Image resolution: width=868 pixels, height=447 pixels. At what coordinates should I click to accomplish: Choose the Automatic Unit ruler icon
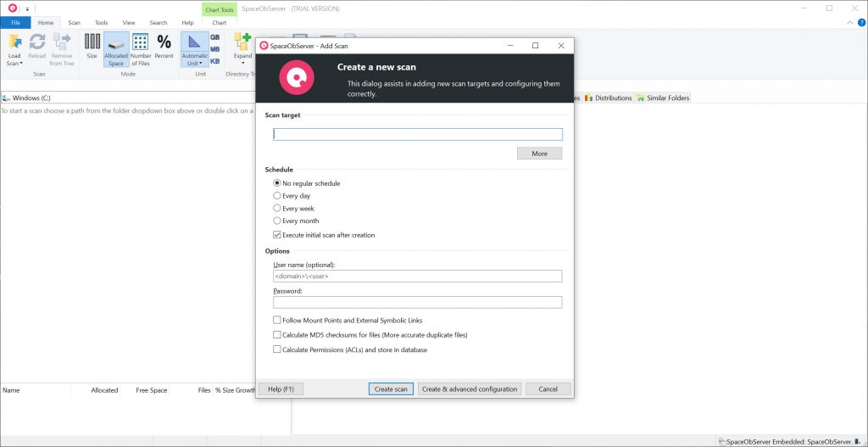[x=194, y=42]
